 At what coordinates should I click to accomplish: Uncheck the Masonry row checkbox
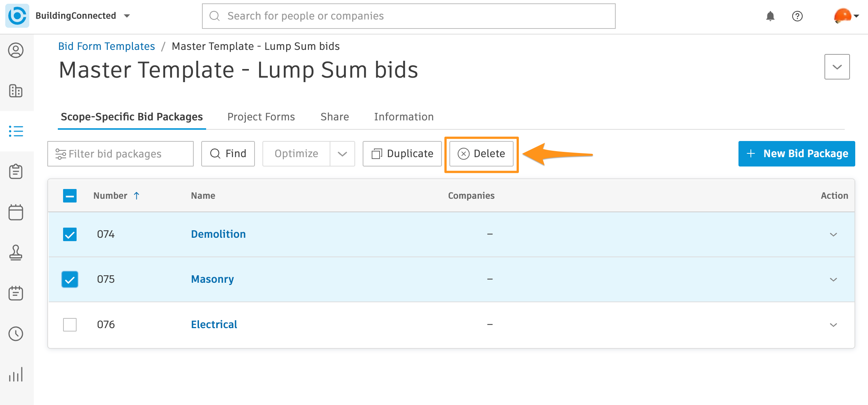point(70,279)
